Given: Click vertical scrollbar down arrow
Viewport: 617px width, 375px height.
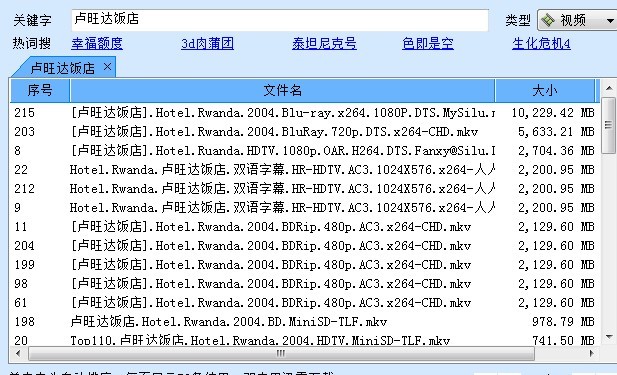Looking at the screenshot, I should [x=609, y=337].
